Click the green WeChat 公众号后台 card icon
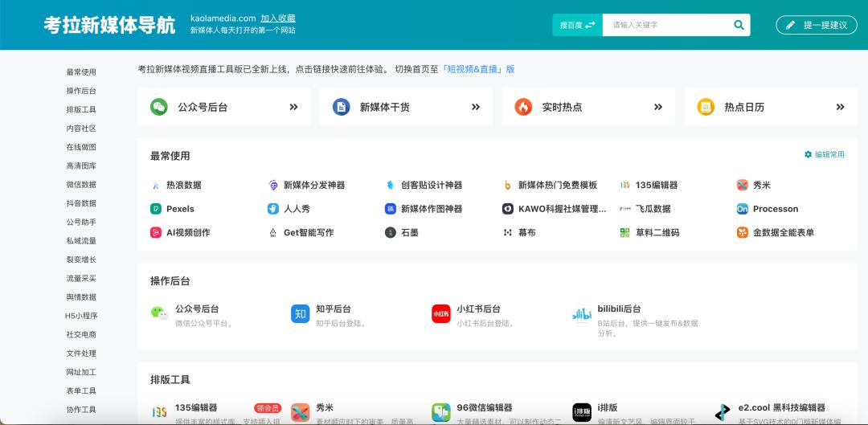The height and width of the screenshot is (425, 868). 159,107
